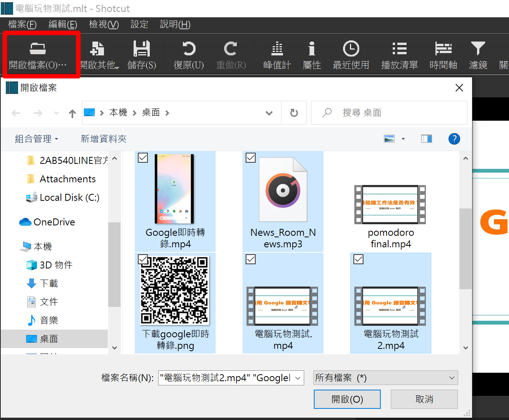Viewport: 509px width, 420px height.
Task: Select 下載 in the navigation pane
Action: click(x=42, y=283)
